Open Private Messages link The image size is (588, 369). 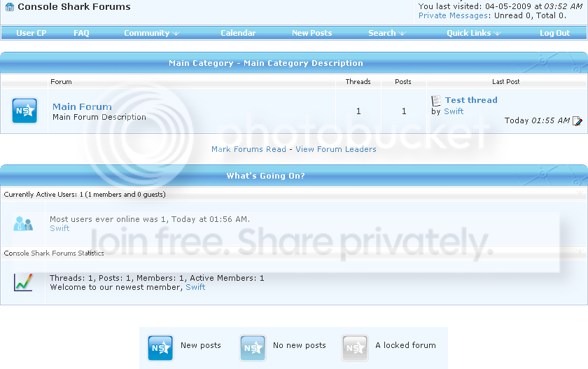454,15
